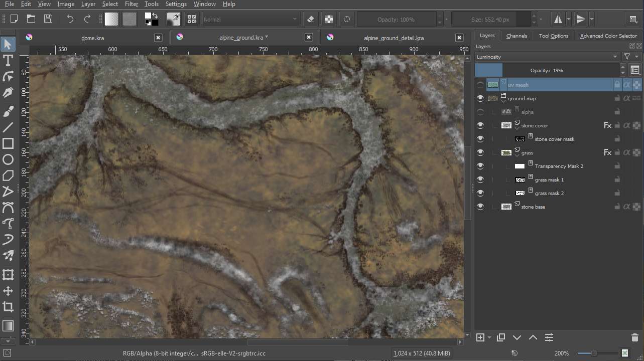Hide the stone cover layer

[x=480, y=125]
